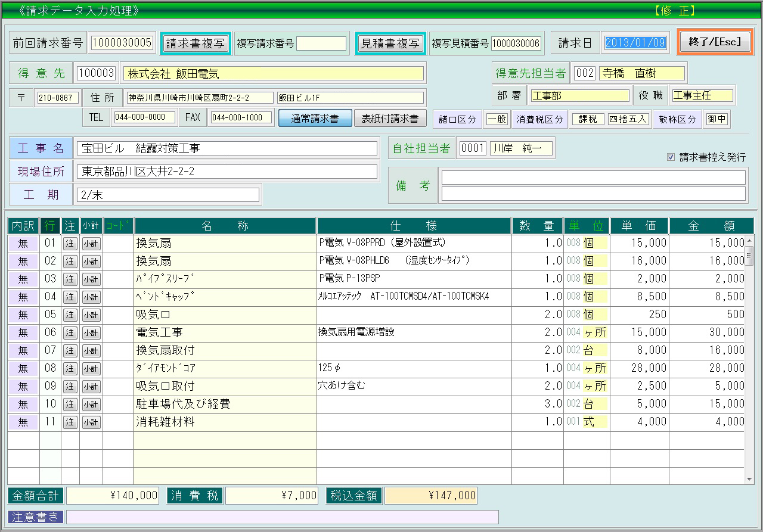Click amount 30,000 in row 06
Image resolution: width=763 pixels, height=532 pixels.
pyautogui.click(x=708, y=332)
